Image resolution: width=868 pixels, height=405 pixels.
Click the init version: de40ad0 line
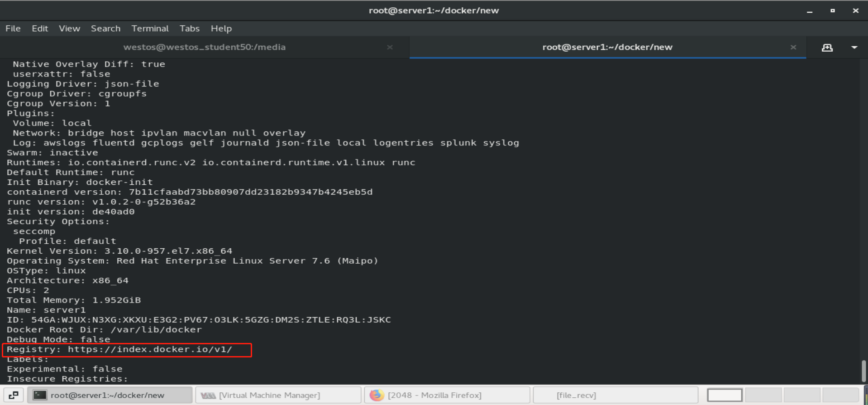pos(71,212)
